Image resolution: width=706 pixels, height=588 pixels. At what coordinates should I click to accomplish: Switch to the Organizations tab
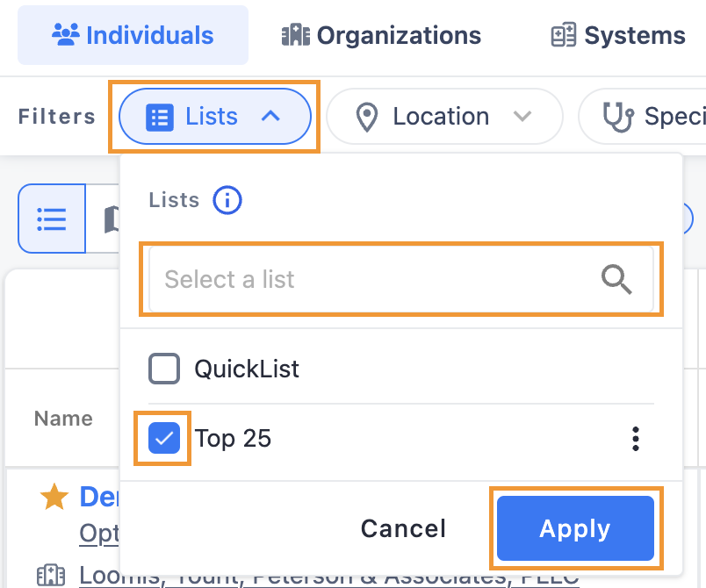[x=381, y=35]
